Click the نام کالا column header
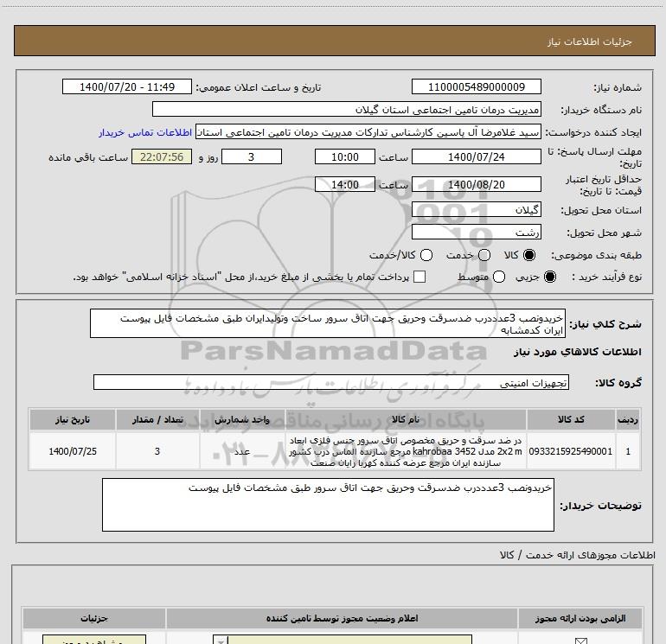The width and height of the screenshot is (666, 644). tap(406, 419)
